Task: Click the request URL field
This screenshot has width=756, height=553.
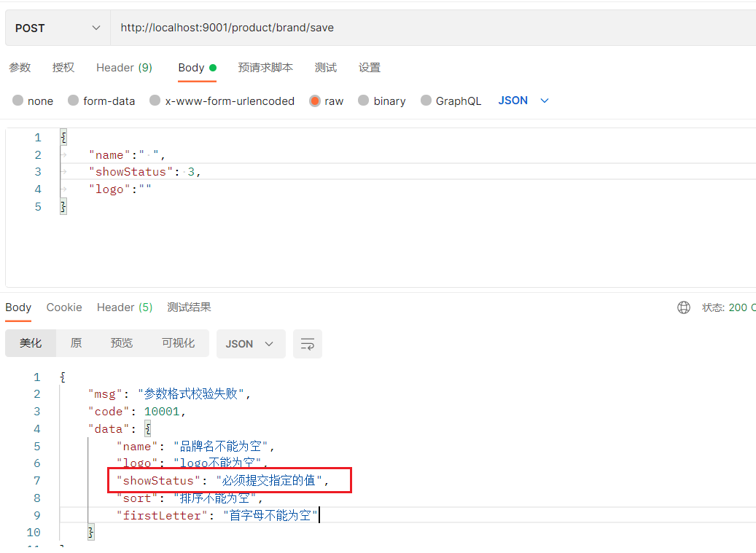Action: tap(433, 28)
